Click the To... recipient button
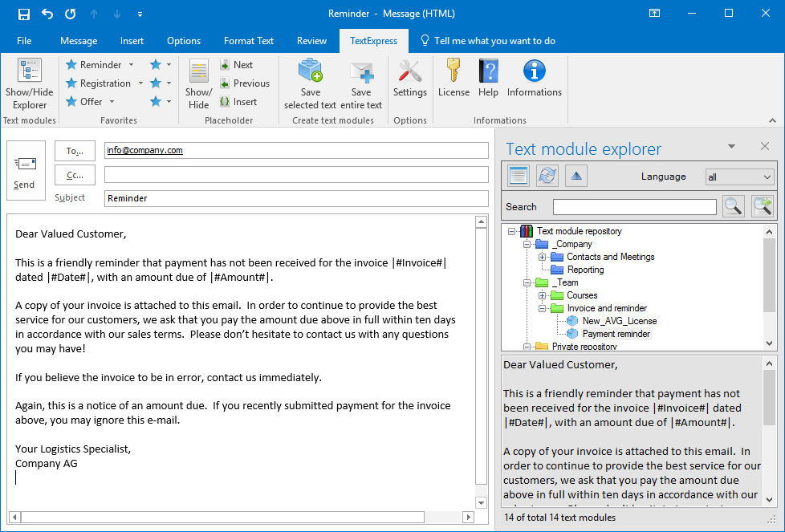Screen dimensions: 785x532 tap(75, 151)
